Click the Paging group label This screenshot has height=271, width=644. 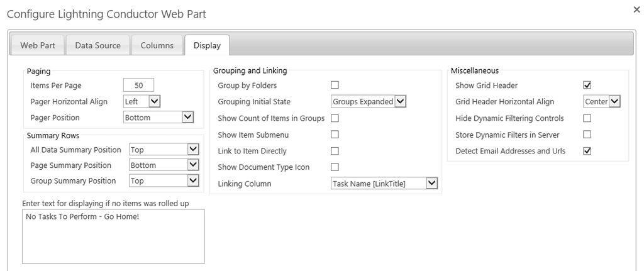[38, 72]
